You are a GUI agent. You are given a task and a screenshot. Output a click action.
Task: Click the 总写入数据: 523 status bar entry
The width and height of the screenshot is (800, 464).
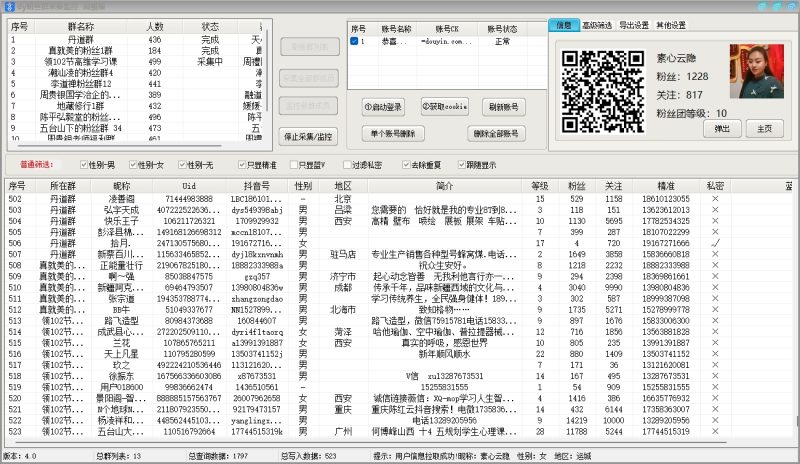(308, 456)
